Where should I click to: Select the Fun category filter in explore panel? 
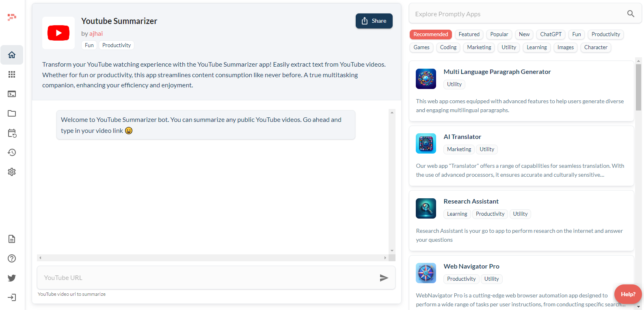point(577,35)
